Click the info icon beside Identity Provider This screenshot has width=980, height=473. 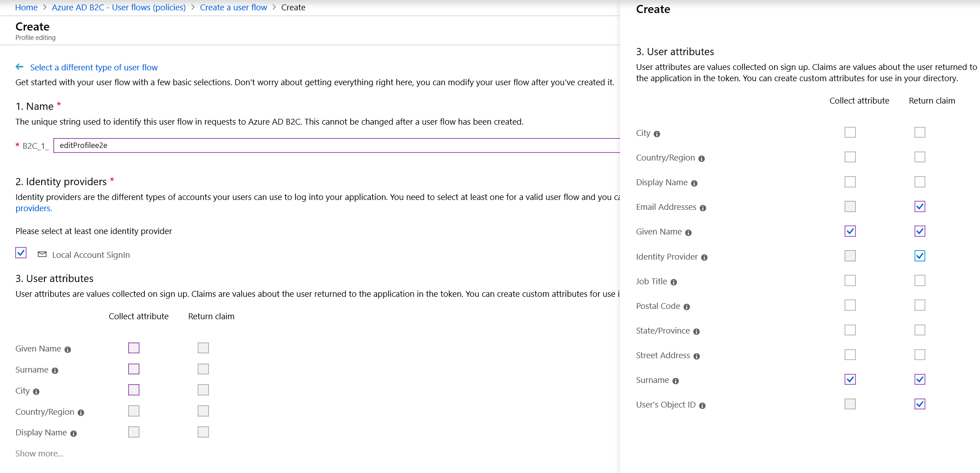704,258
